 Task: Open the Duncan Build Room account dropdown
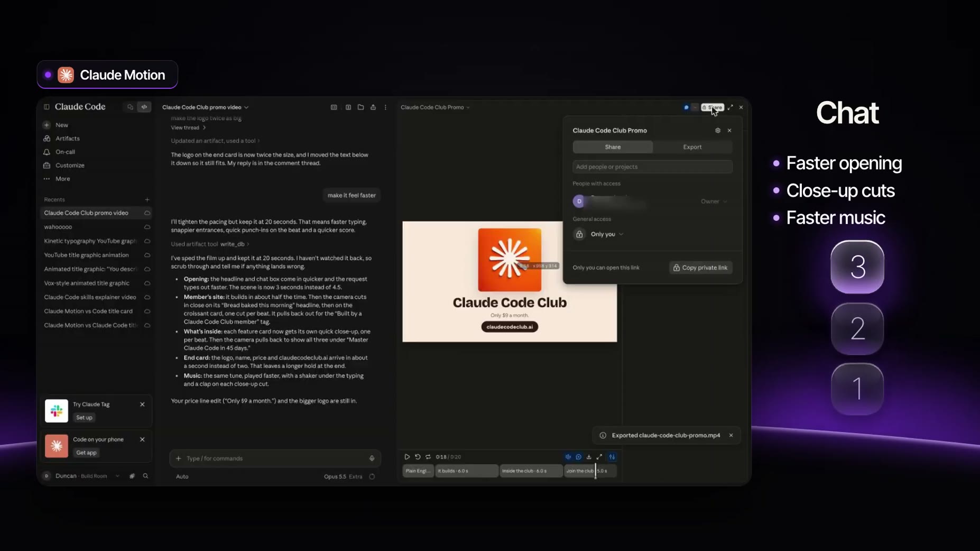pos(82,476)
